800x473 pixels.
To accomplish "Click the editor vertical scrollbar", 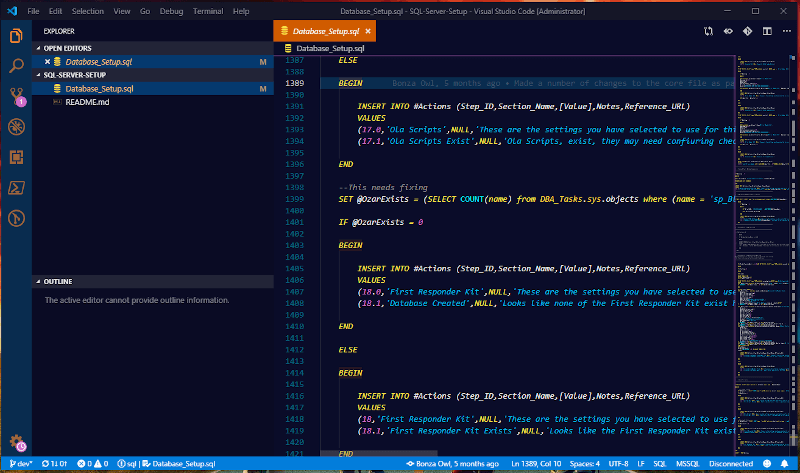I will pos(793,255).
